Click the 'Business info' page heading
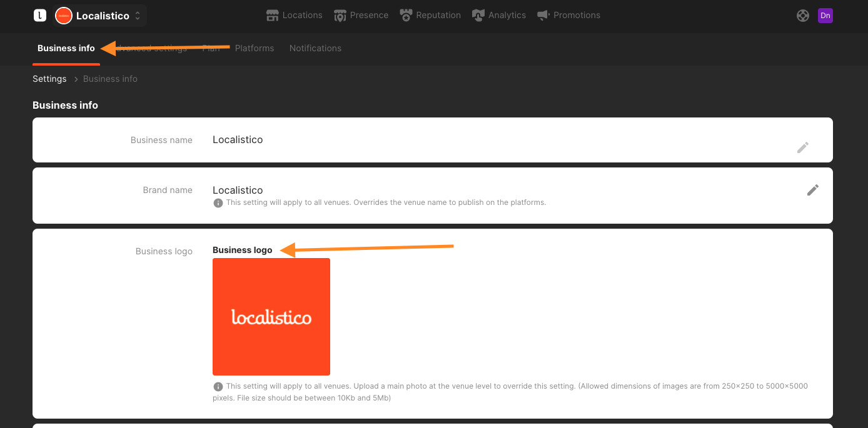 coord(66,105)
